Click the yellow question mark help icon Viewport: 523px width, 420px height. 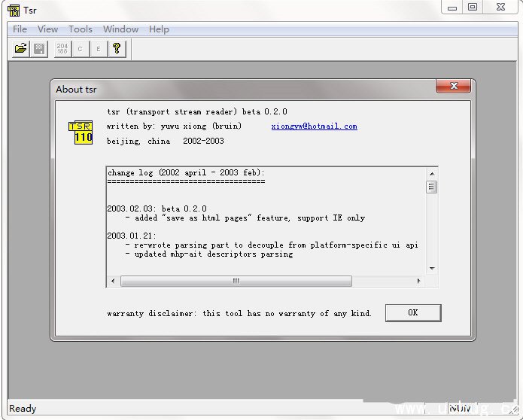[117, 49]
